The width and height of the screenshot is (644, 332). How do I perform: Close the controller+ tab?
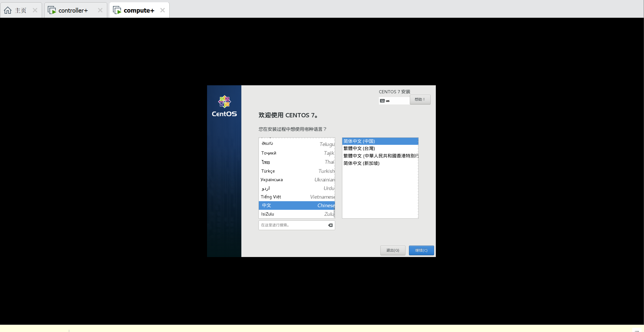[x=100, y=10]
